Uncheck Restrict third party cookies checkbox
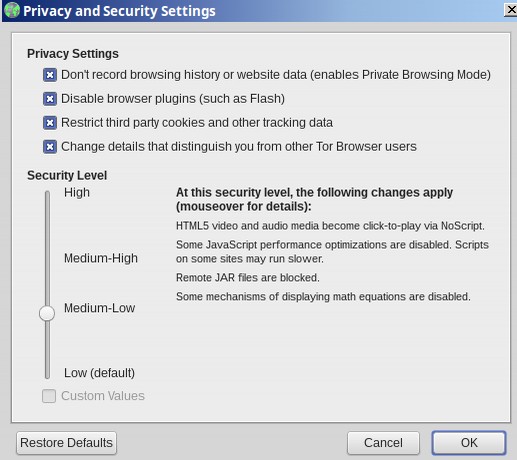Viewport: 517px width, 460px height. [50, 123]
